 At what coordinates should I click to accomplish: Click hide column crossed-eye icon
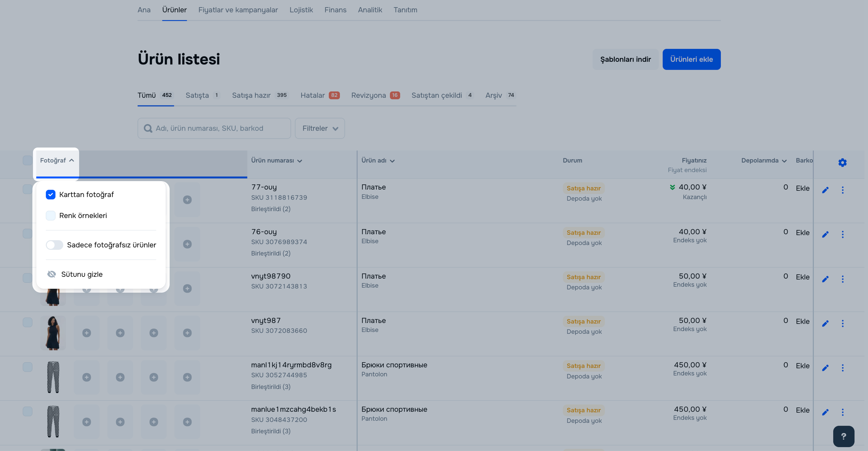click(52, 274)
